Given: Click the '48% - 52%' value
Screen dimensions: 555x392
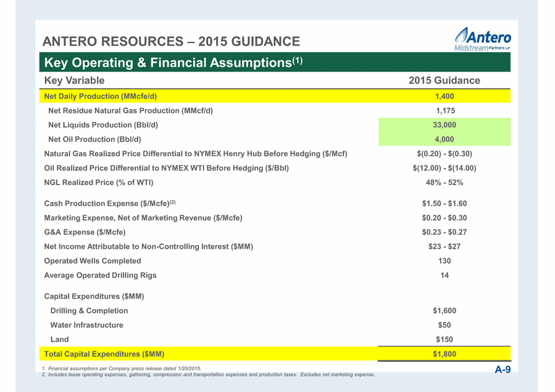Looking at the screenshot, I should (444, 183).
